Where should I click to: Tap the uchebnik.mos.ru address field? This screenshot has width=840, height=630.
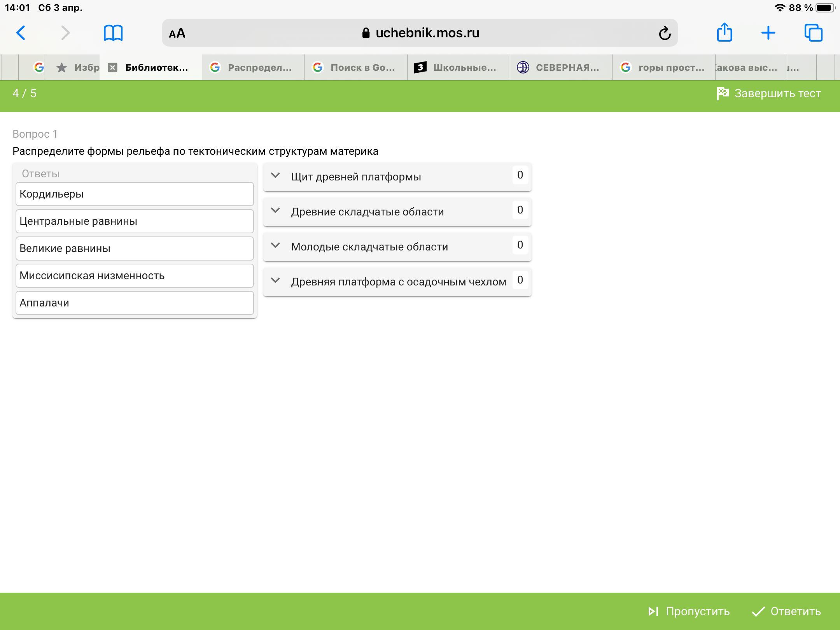coord(420,33)
